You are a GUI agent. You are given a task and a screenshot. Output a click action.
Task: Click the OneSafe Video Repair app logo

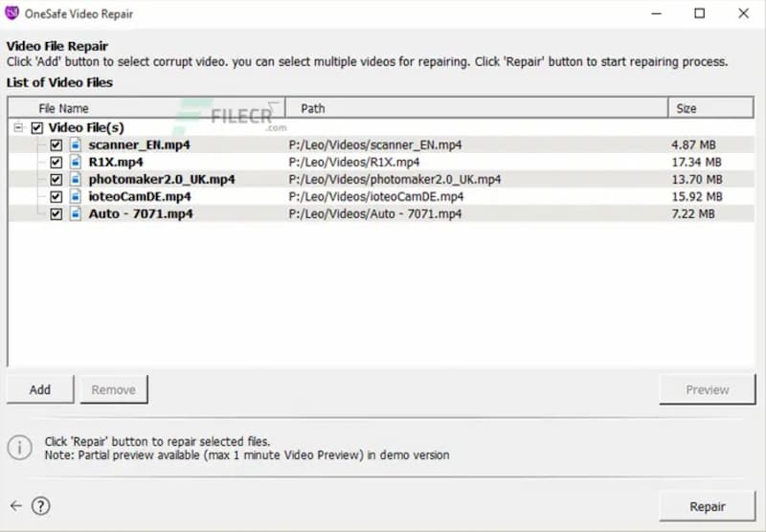point(11,12)
